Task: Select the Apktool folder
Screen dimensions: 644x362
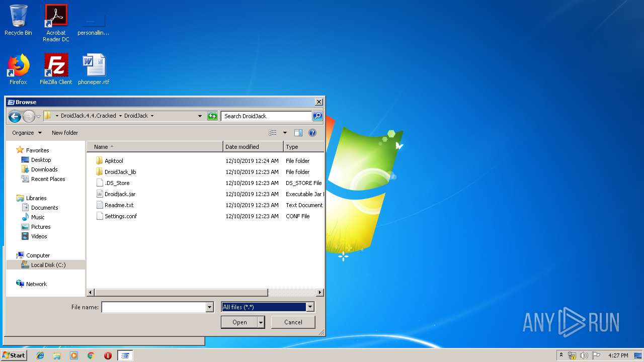Action: pyautogui.click(x=114, y=161)
